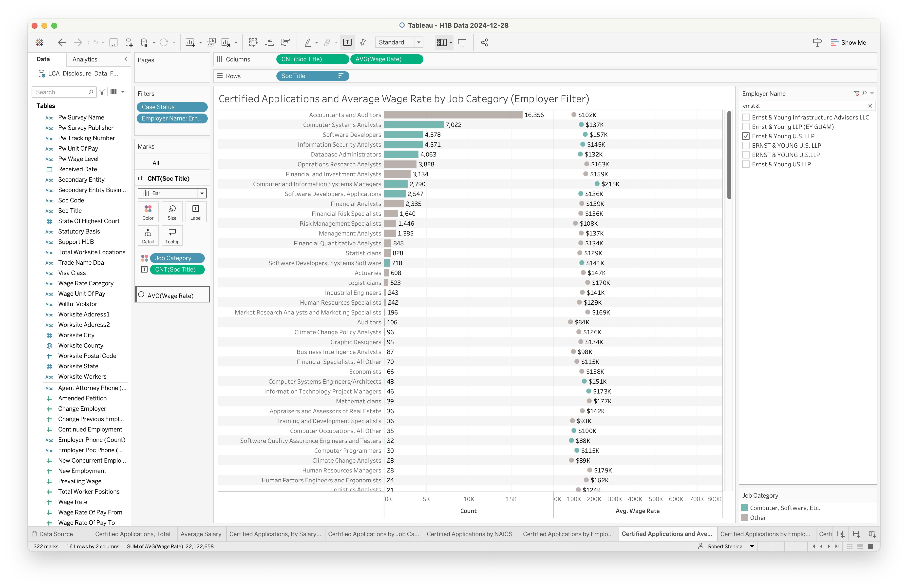Screen dimensions: 908x588
Task: Click the Color button in Marks card
Action: [x=148, y=212]
